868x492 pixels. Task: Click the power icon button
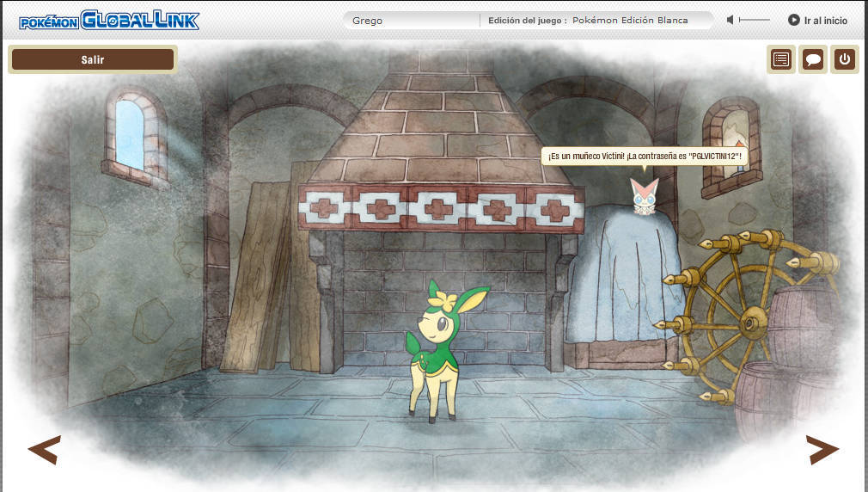[x=844, y=59]
